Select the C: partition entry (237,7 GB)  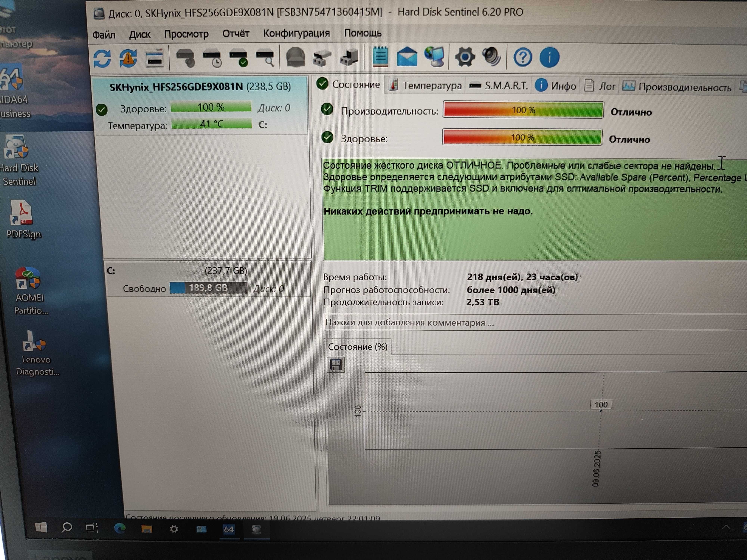[208, 279]
